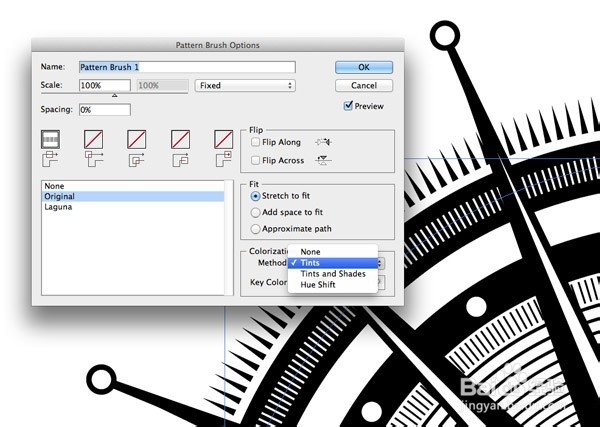Enable the Flip Across checkbox
Image resolution: width=600 pixels, height=427 pixels.
(255, 160)
